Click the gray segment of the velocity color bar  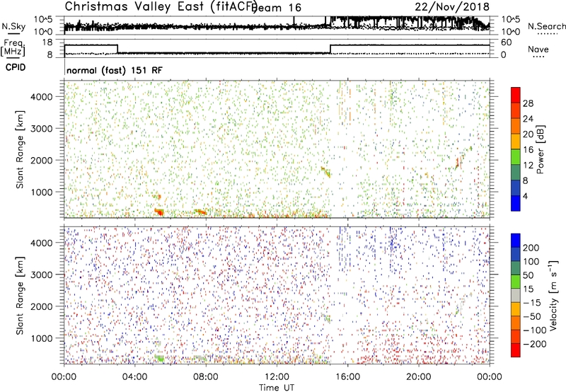[x=516, y=295]
